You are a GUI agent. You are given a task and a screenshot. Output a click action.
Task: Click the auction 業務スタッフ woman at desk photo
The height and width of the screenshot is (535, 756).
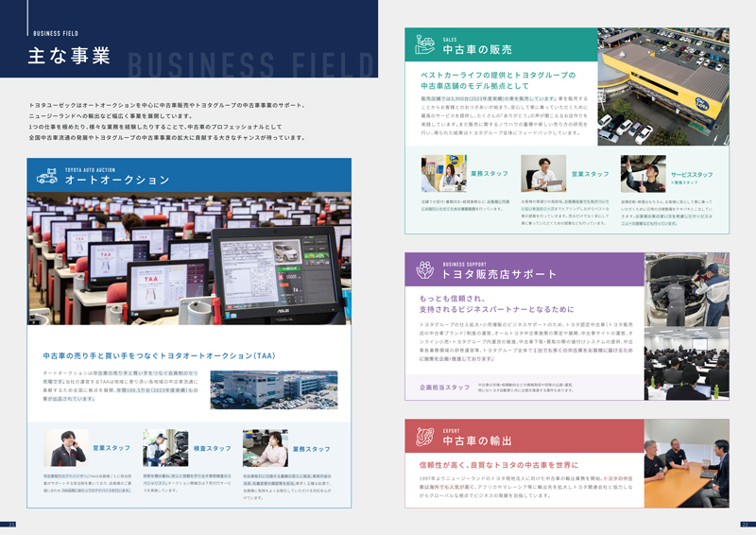point(266,448)
